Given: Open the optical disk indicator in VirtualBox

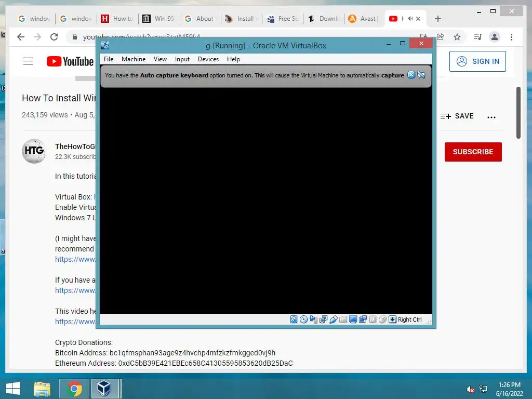Looking at the screenshot, I should 303,320.
